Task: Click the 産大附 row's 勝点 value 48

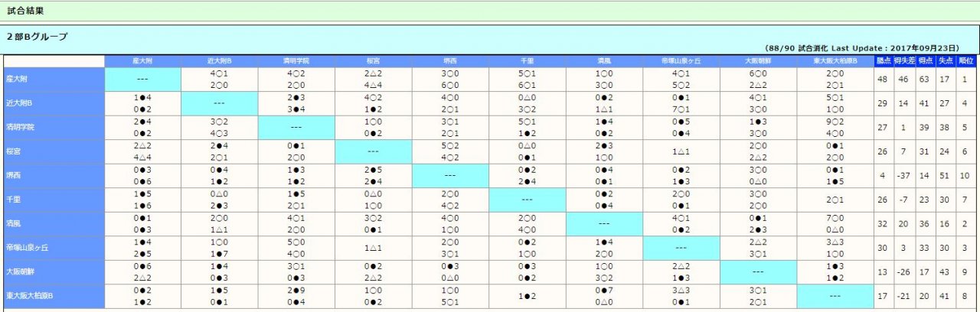Action: click(x=883, y=79)
